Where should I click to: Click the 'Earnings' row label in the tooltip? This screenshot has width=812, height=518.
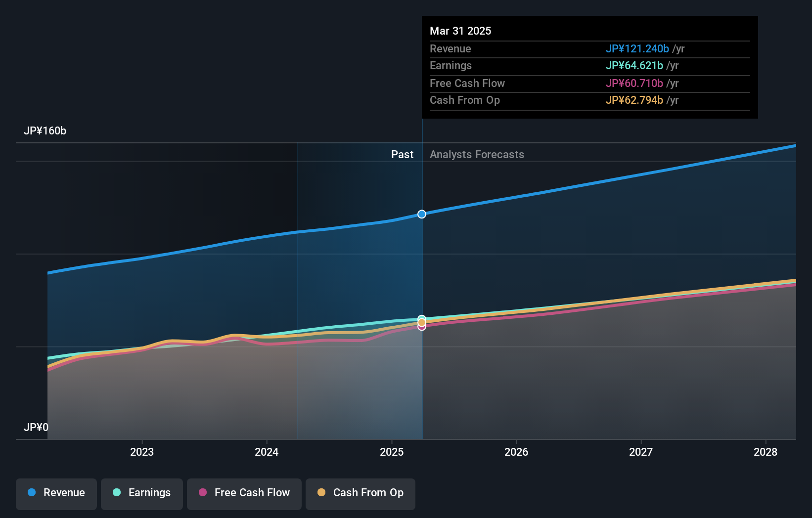coord(451,66)
